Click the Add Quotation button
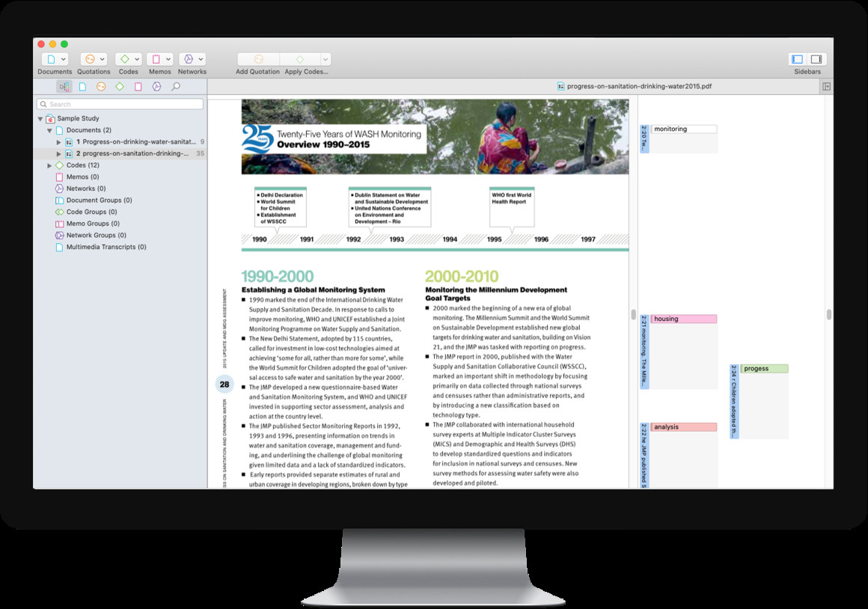 coord(258,59)
